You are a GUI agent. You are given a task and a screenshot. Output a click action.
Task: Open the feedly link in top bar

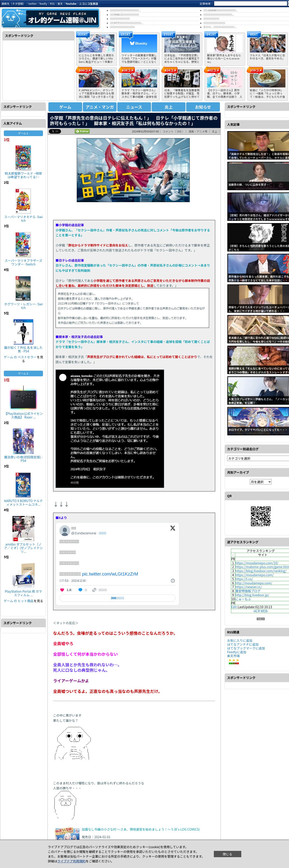pyautogui.click(x=43, y=4)
